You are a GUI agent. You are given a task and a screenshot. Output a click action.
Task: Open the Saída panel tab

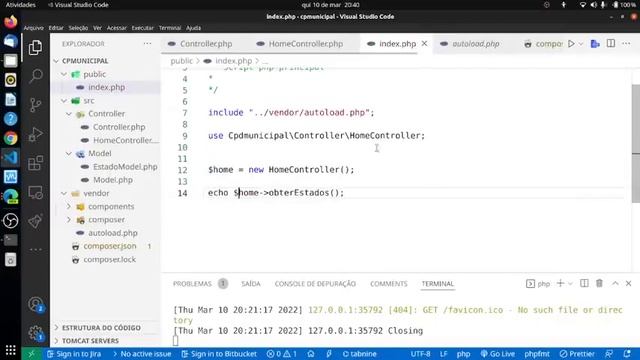click(x=251, y=284)
